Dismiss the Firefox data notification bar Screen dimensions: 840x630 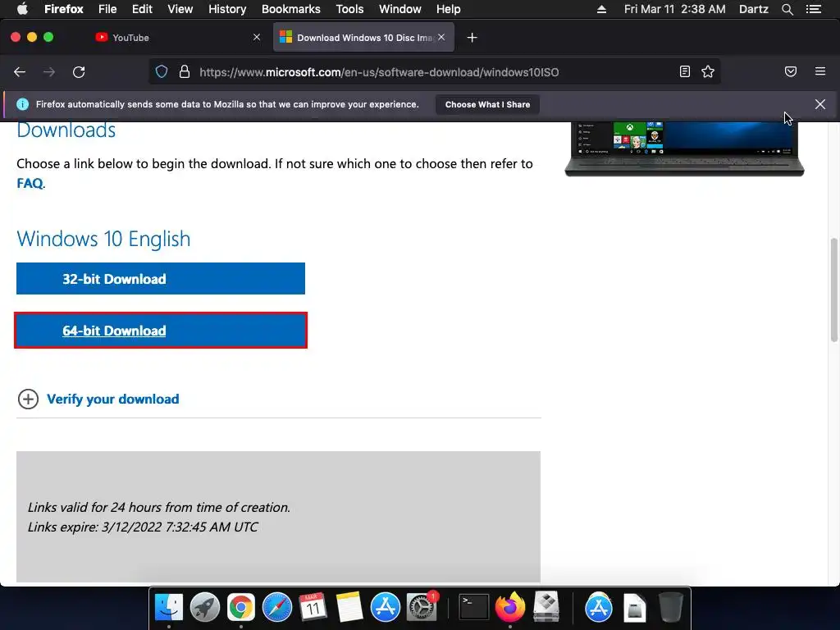point(820,104)
